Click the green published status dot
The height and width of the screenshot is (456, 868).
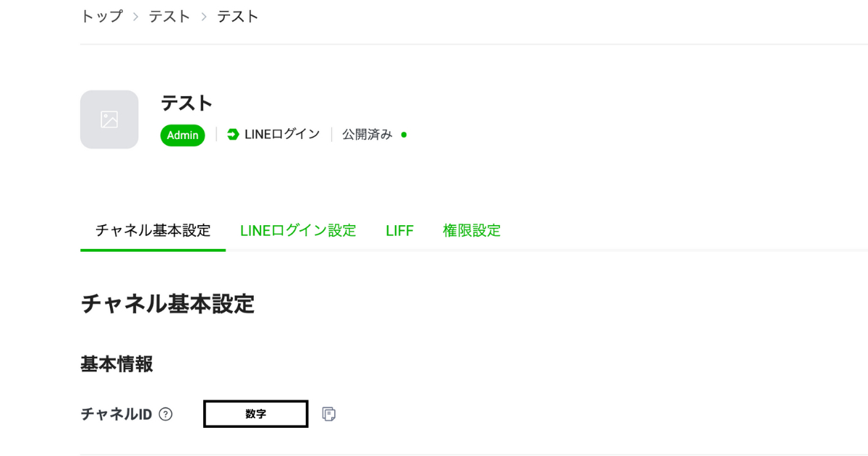tap(403, 135)
